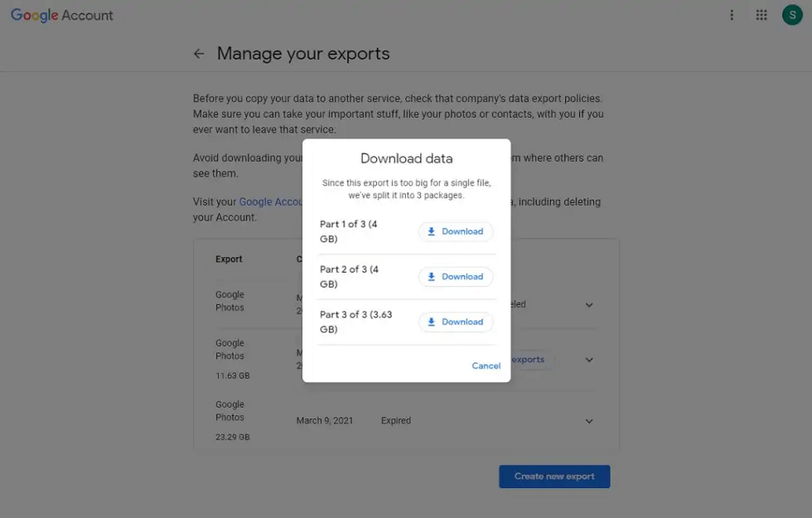The width and height of the screenshot is (812, 518).
Task: Select the Export column header
Action: coord(229,259)
